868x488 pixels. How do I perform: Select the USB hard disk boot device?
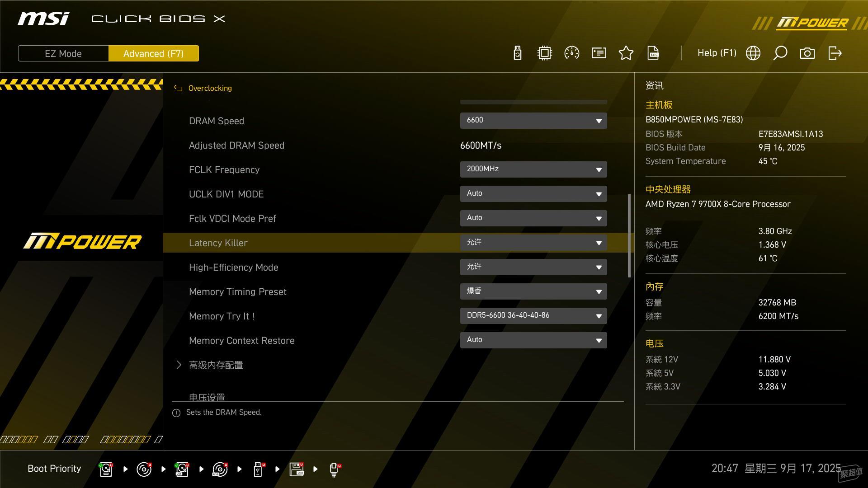point(182,469)
